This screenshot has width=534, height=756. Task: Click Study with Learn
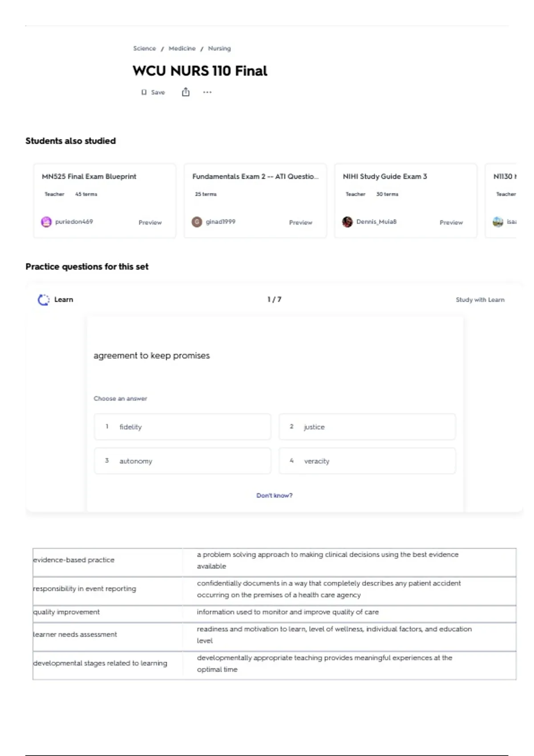[480, 300]
